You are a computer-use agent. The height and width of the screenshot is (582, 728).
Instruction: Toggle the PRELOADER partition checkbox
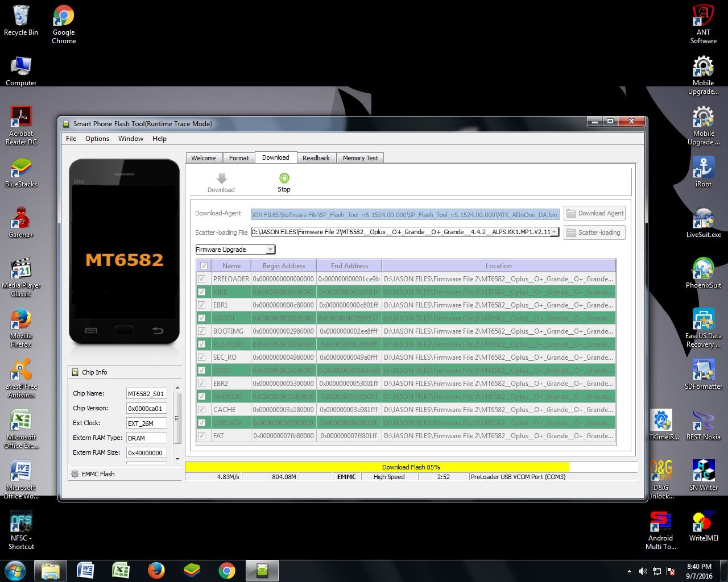[202, 279]
